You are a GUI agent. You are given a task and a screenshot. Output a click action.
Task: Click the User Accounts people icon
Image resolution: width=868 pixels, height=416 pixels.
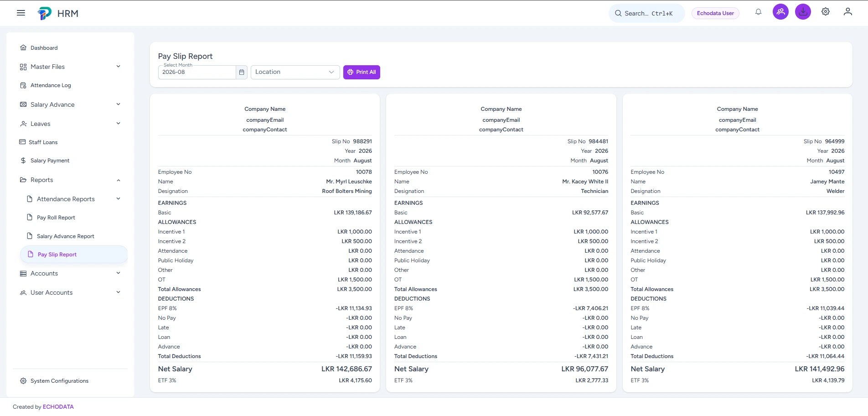coord(23,292)
